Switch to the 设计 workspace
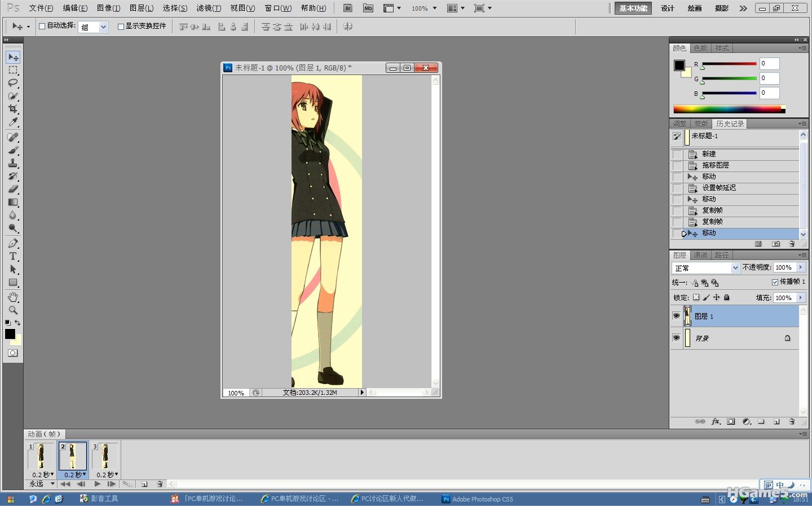Image resolution: width=812 pixels, height=506 pixels. click(668, 8)
